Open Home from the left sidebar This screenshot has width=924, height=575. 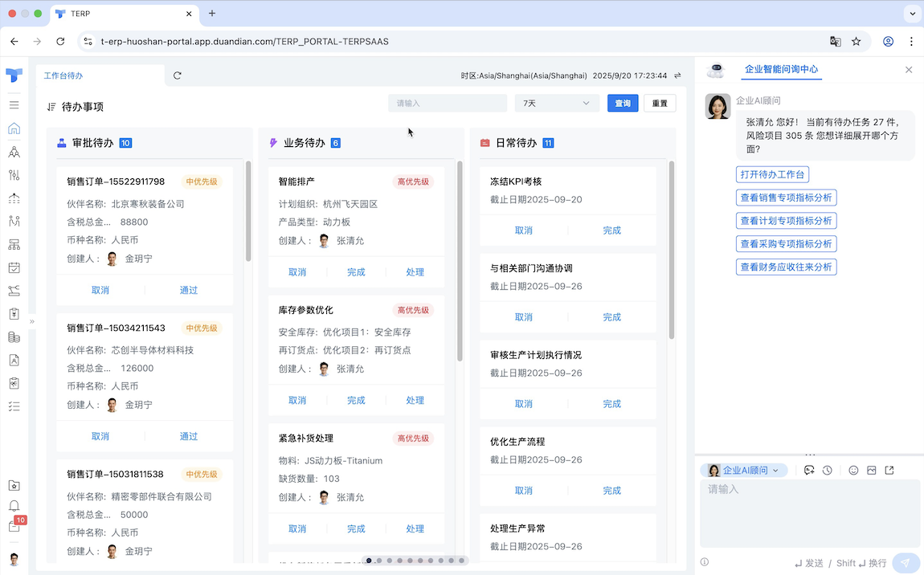[14, 128]
